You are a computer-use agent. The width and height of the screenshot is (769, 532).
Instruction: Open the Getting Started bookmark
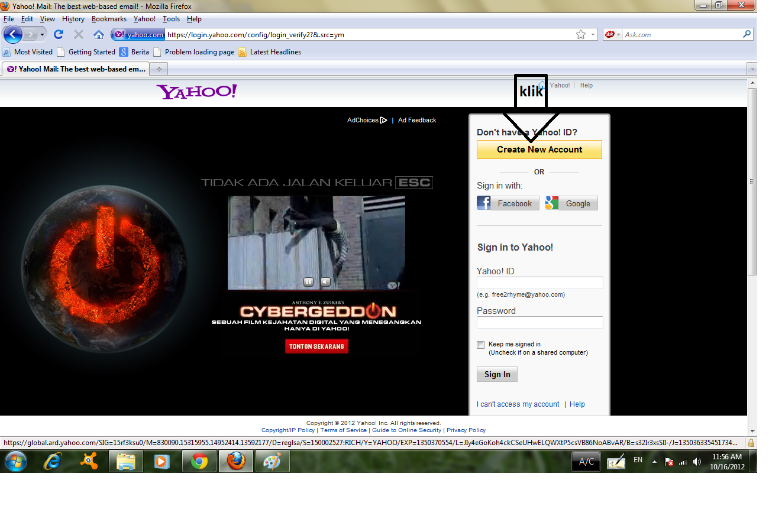(86, 52)
